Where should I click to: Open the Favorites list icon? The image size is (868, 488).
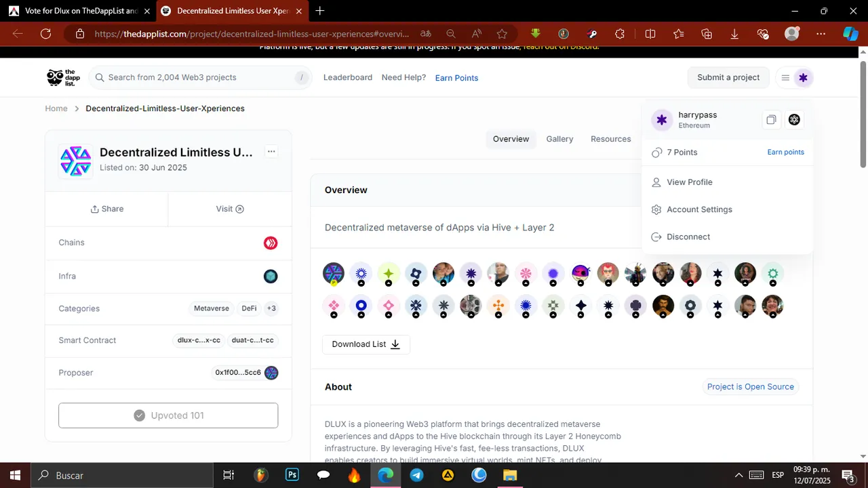click(679, 34)
